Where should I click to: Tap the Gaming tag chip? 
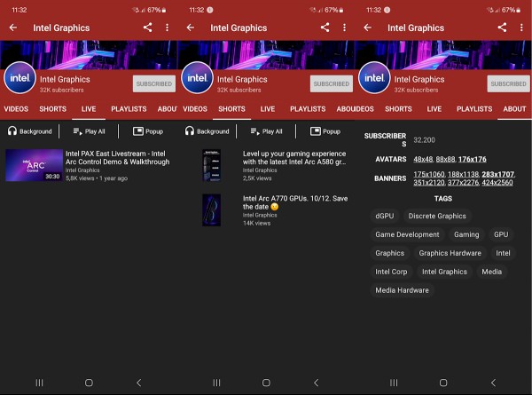click(466, 234)
